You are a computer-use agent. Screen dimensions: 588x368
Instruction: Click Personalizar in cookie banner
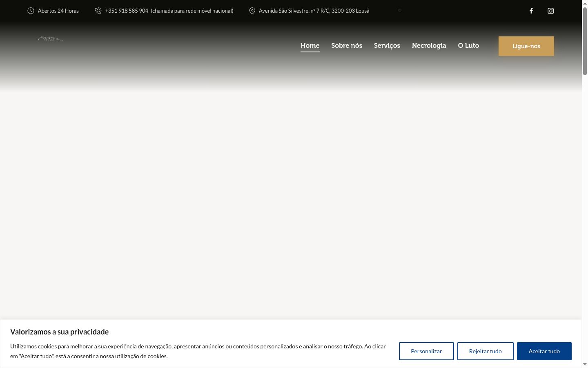coord(426,351)
